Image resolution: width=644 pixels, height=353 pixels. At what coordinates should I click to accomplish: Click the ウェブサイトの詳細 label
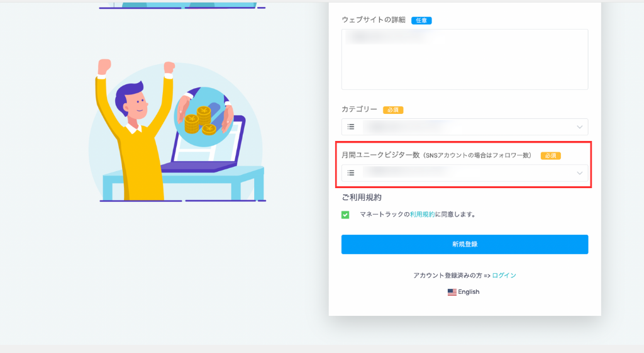(374, 20)
